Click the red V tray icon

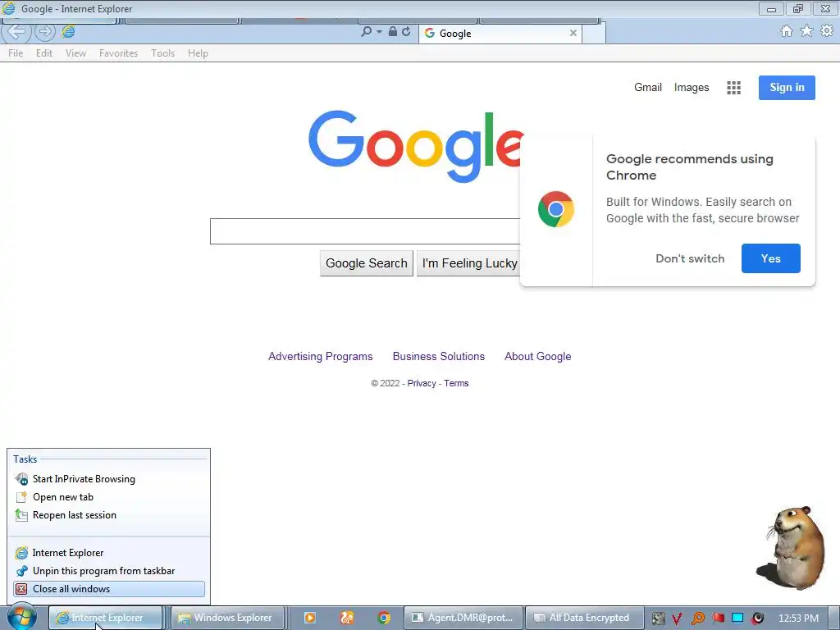point(677,619)
